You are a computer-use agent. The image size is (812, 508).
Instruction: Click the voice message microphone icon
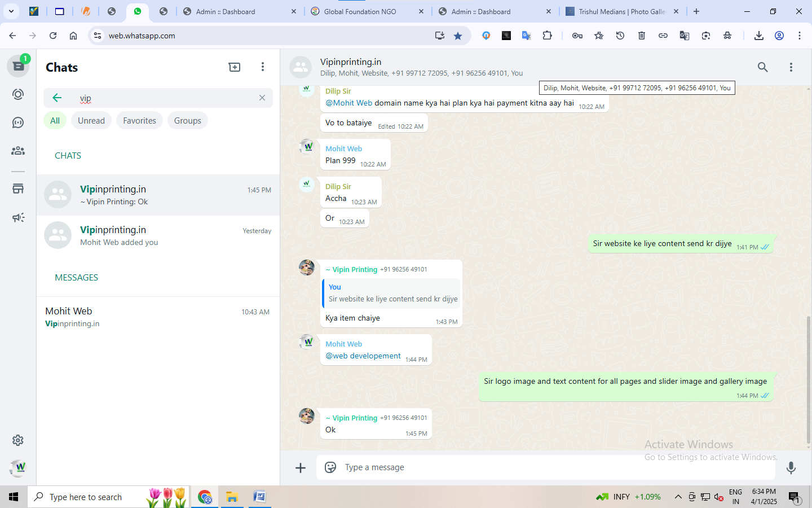pos(791,467)
